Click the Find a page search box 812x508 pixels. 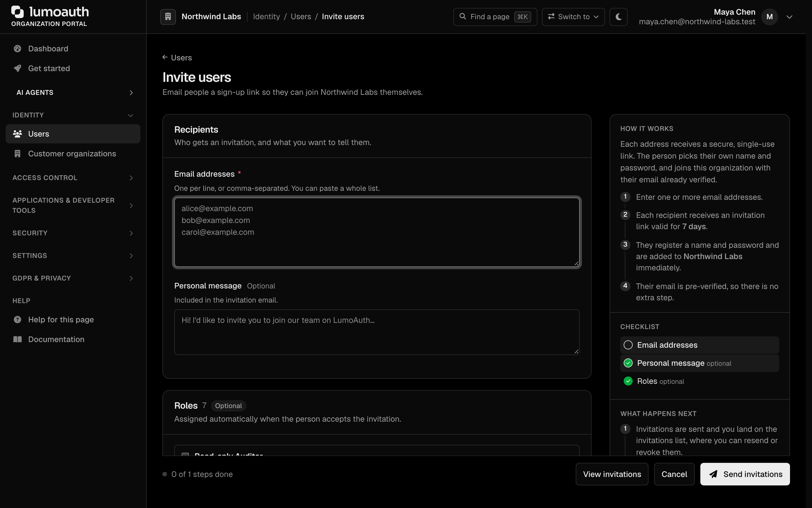coord(495,16)
